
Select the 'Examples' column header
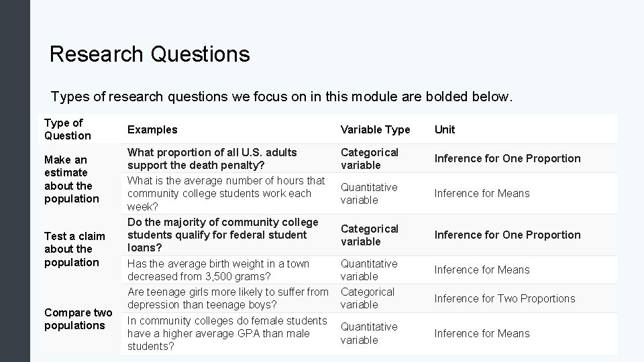(152, 129)
